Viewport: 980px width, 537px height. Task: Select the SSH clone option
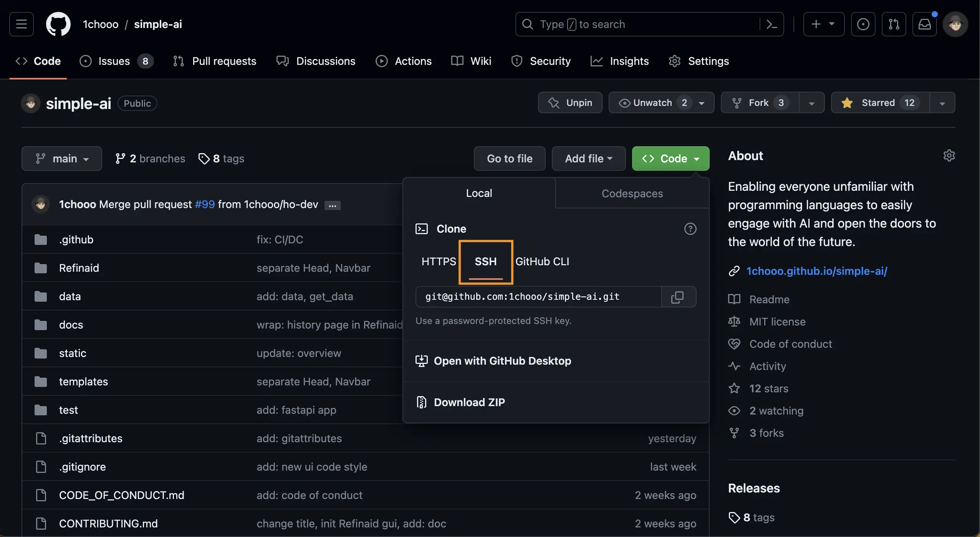coord(486,262)
